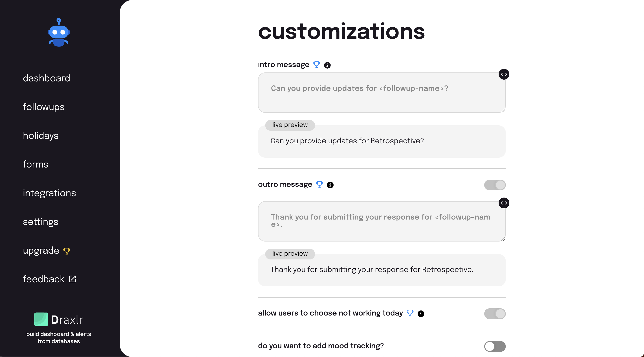The image size is (644, 357).
Task: Click the external link icon next to feedback
Action: (72, 279)
